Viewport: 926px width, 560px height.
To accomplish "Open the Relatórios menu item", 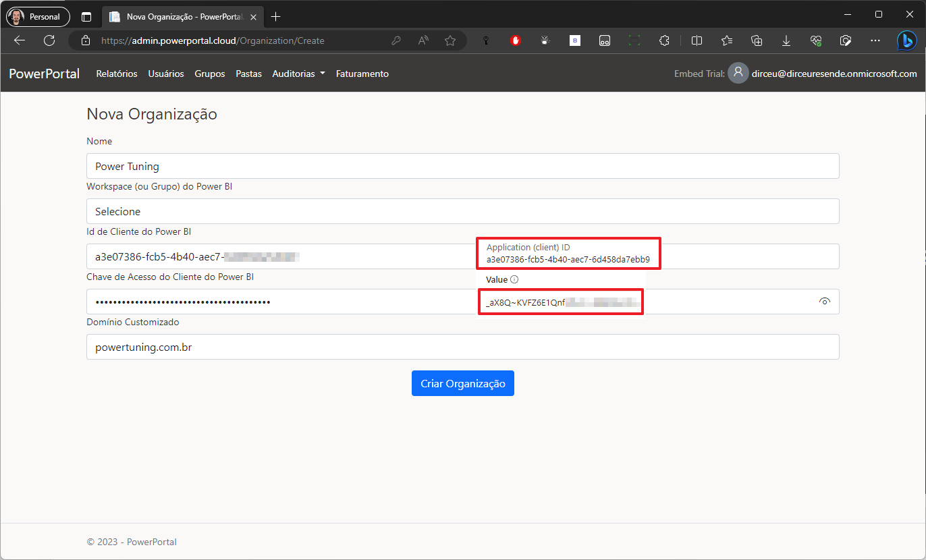I will 117,74.
